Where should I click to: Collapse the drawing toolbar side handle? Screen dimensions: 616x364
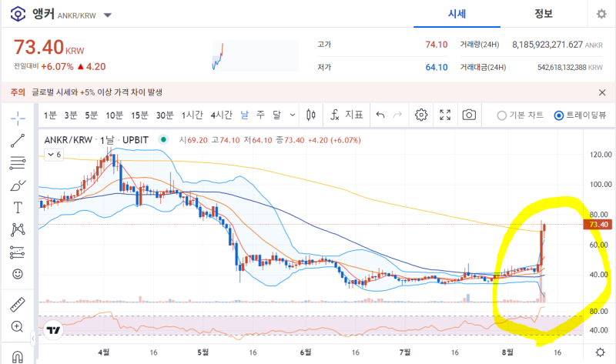pyautogui.click(x=33, y=338)
